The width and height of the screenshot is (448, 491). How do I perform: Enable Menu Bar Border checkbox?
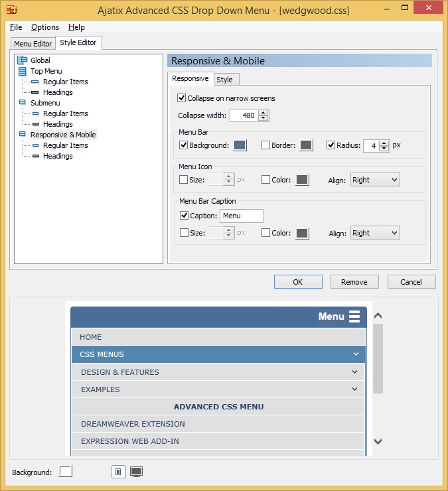point(265,145)
